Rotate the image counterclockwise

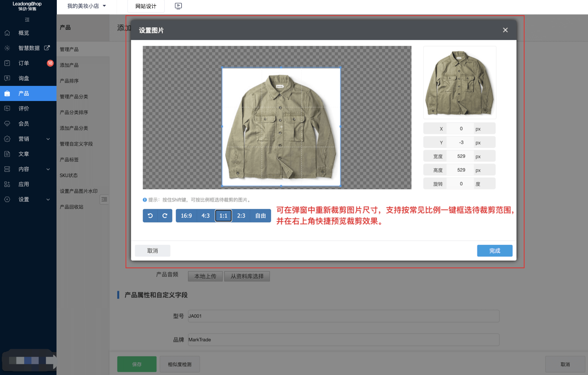click(x=150, y=216)
